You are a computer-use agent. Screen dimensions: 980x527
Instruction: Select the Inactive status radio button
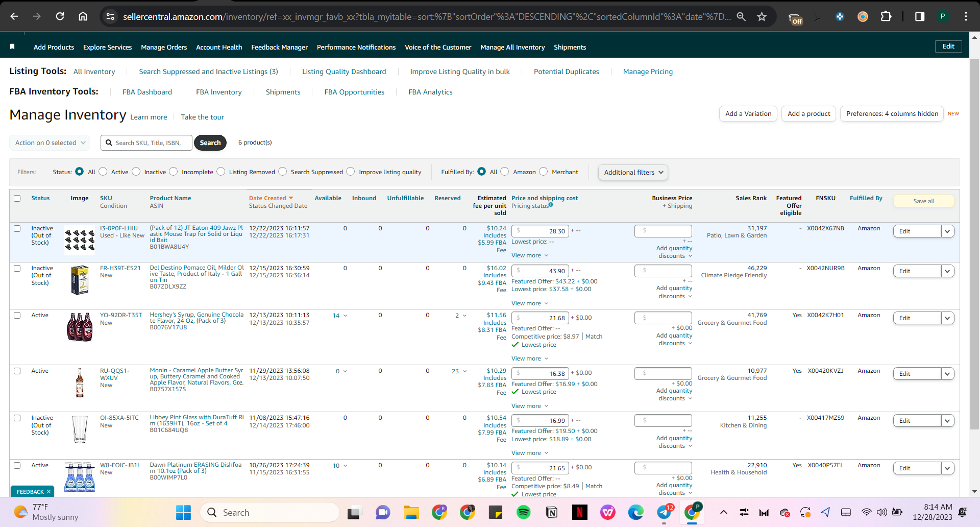coord(136,172)
